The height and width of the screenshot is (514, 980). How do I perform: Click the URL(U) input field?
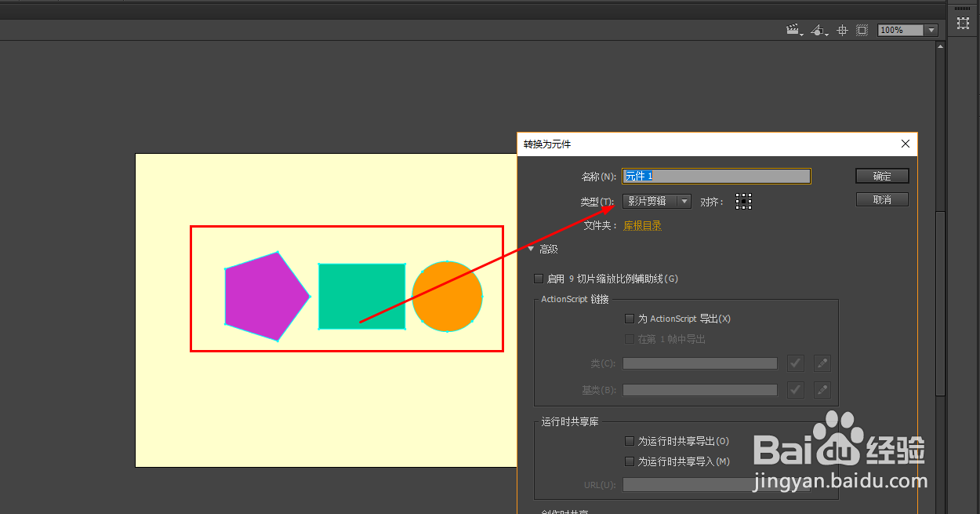717,485
